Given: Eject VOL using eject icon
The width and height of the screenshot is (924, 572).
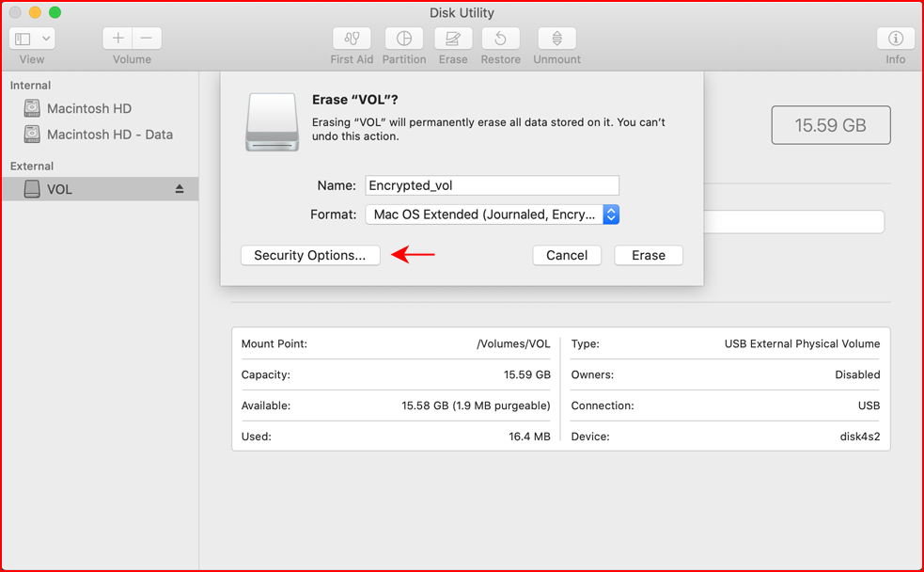Looking at the screenshot, I should [180, 189].
